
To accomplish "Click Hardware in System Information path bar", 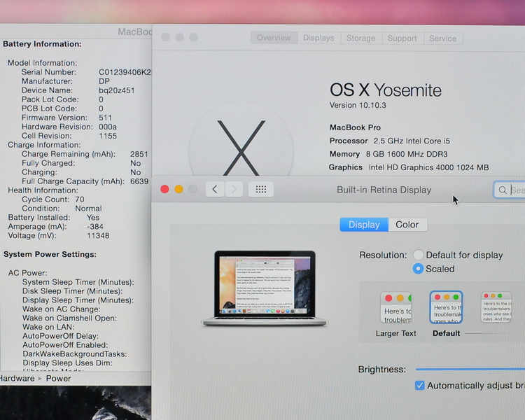I will pos(17,378).
